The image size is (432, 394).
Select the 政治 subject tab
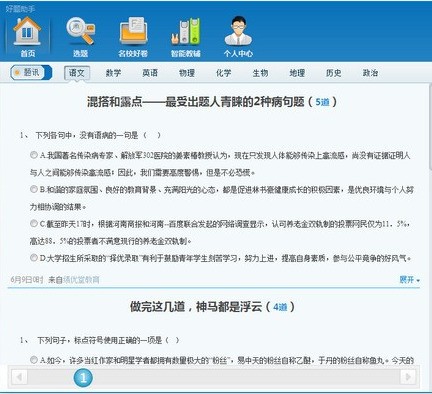tap(370, 73)
